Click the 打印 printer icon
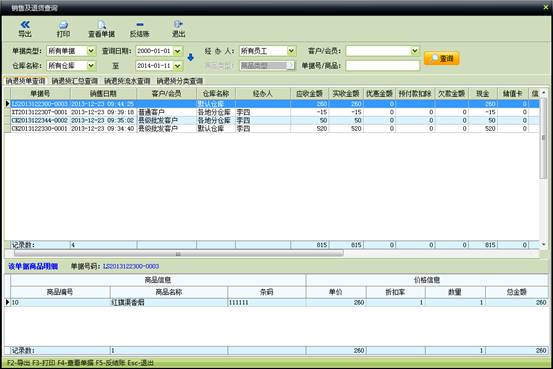 (63, 25)
